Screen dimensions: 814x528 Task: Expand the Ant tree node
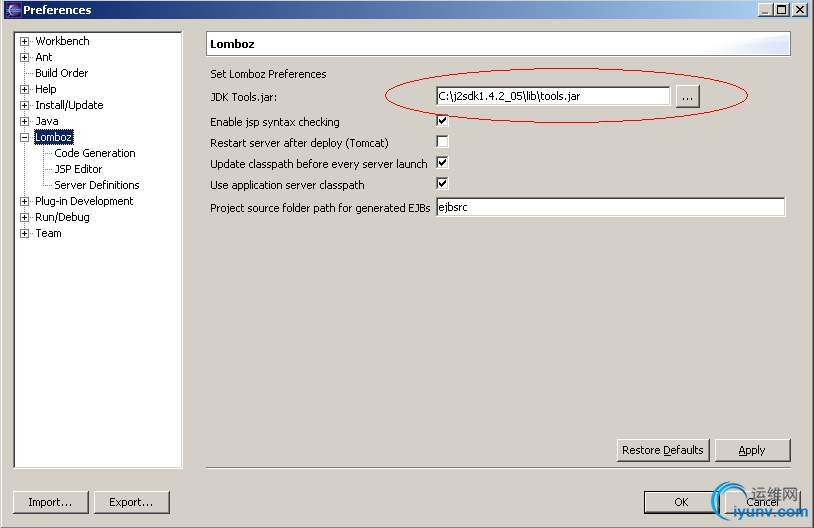(24, 57)
